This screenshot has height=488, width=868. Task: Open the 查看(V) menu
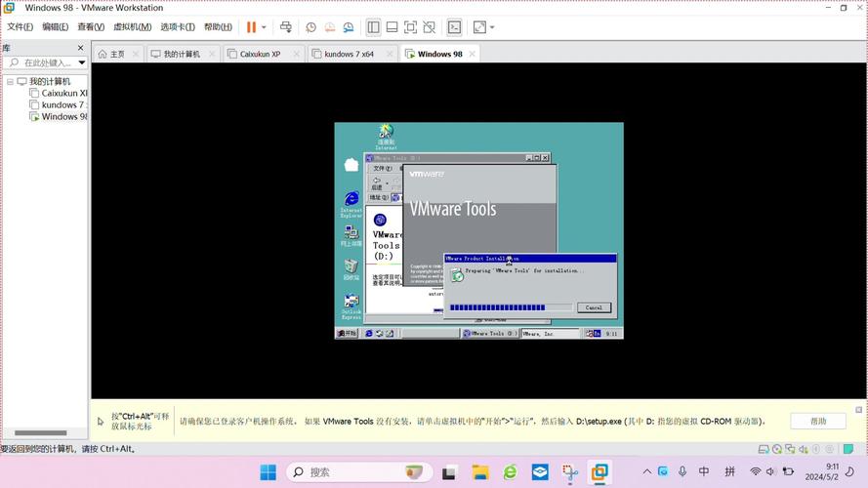tap(91, 27)
